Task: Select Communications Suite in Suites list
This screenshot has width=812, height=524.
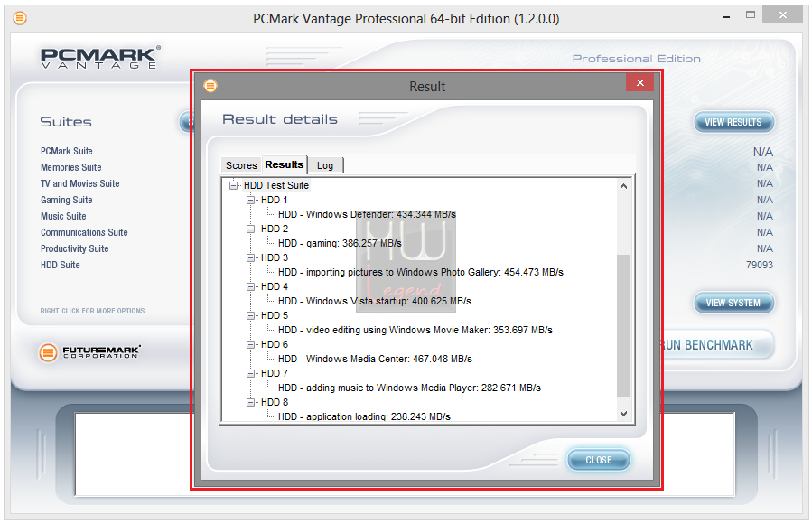Action: coord(84,232)
